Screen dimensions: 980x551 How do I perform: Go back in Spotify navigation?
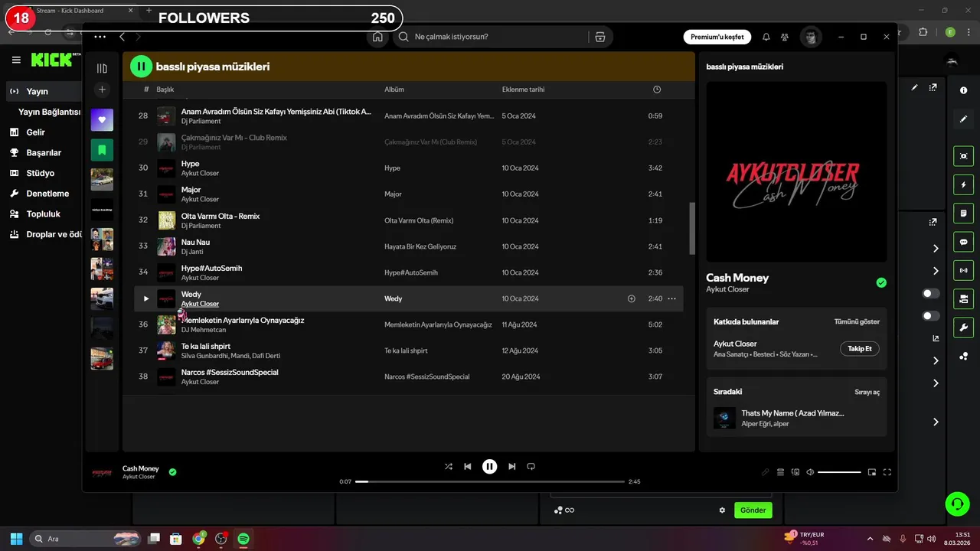(x=122, y=37)
